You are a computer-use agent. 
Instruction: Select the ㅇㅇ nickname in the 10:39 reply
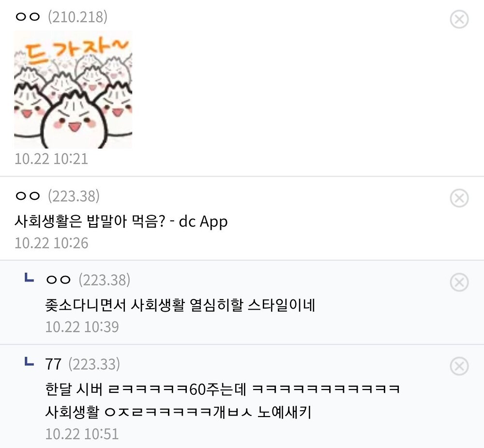click(x=58, y=280)
